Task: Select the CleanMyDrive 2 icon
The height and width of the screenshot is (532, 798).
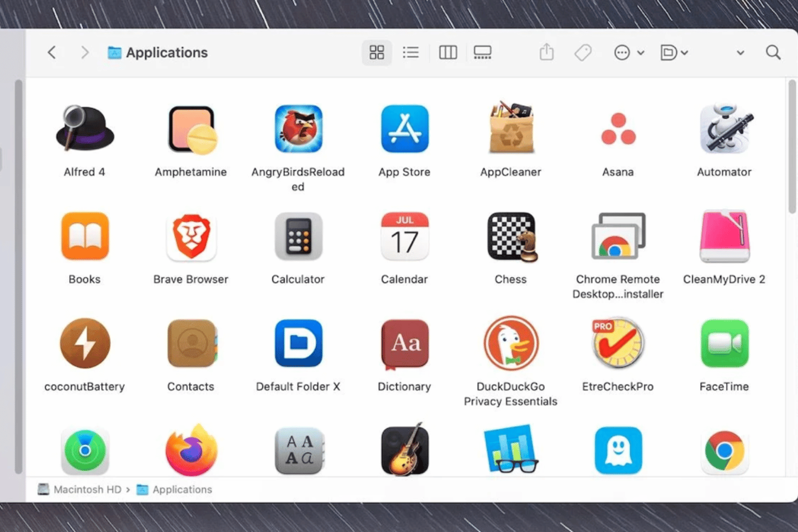Action: point(725,236)
